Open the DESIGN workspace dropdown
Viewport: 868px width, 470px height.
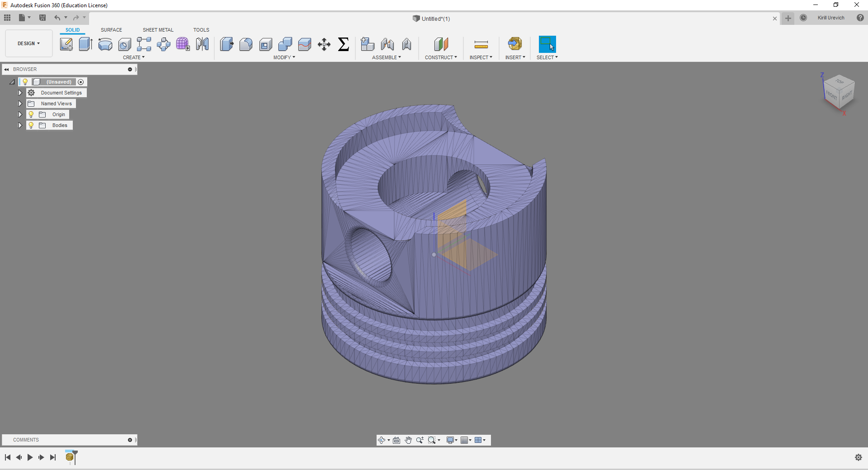[29, 43]
